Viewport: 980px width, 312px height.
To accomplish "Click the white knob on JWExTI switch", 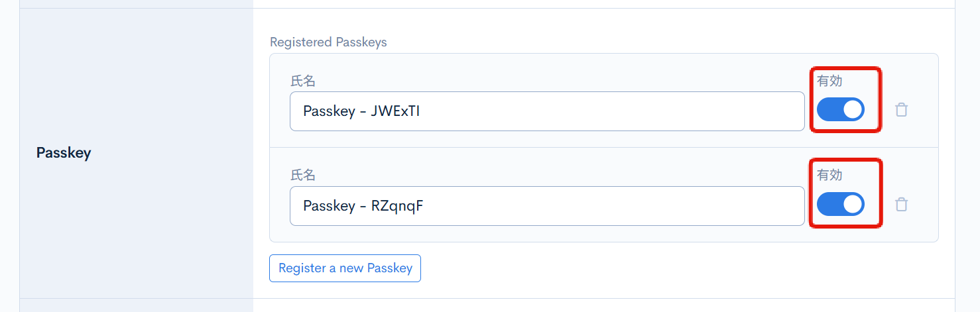I will [852, 109].
